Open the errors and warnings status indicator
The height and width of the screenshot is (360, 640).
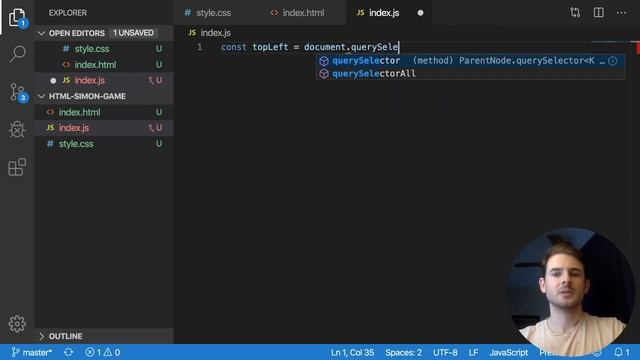(103, 352)
